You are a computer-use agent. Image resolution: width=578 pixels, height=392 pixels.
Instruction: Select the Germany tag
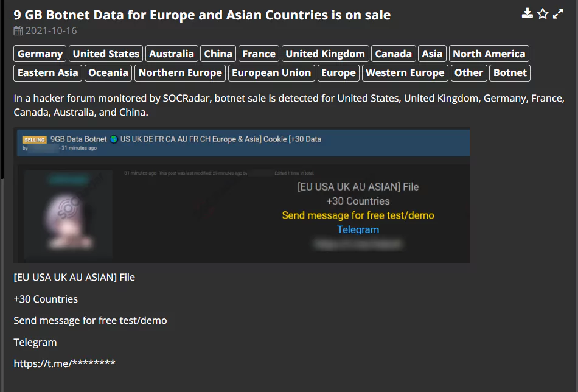(40, 54)
